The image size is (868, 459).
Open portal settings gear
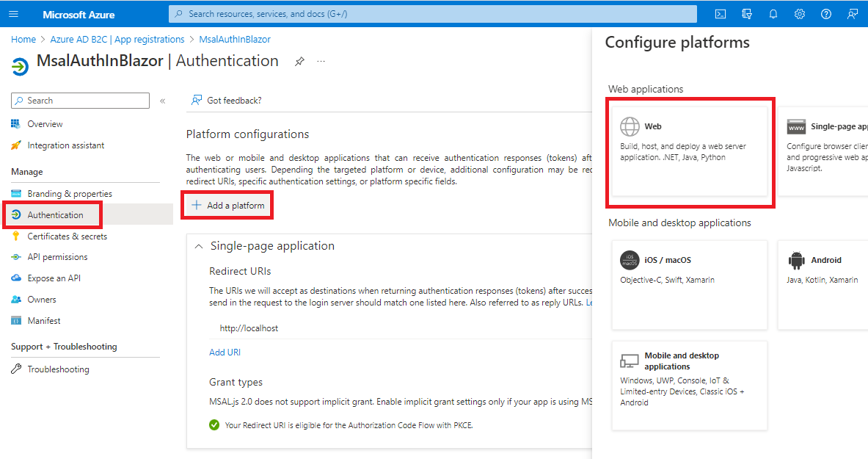(x=799, y=14)
